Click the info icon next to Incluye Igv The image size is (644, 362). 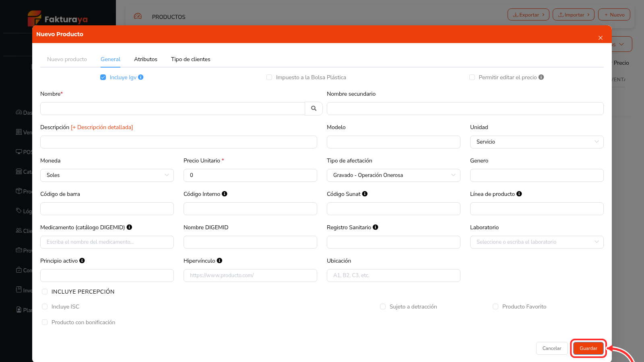[x=141, y=77]
